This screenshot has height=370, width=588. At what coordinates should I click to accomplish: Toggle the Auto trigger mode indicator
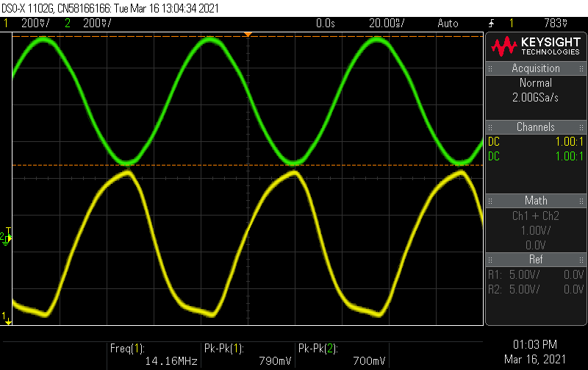pyautogui.click(x=448, y=24)
